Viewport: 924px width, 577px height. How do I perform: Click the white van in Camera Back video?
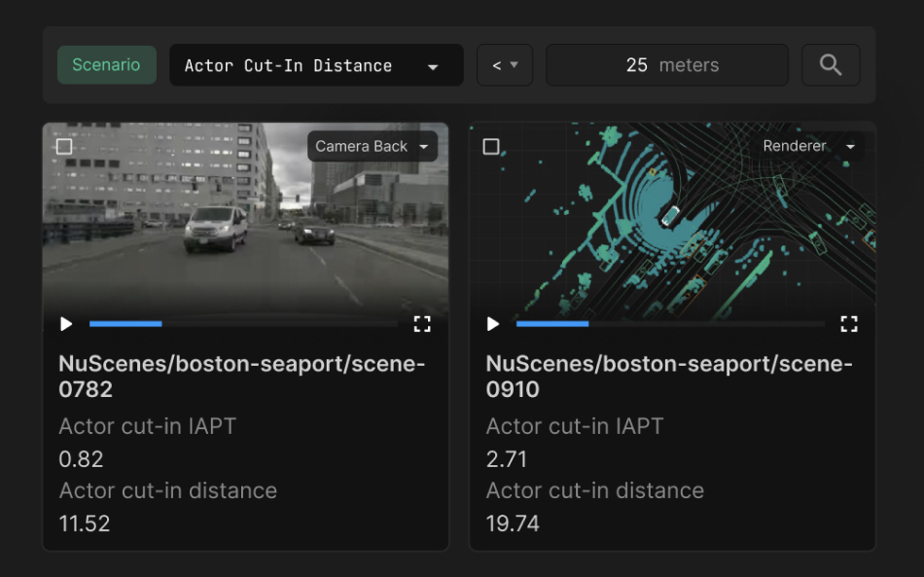click(x=215, y=228)
